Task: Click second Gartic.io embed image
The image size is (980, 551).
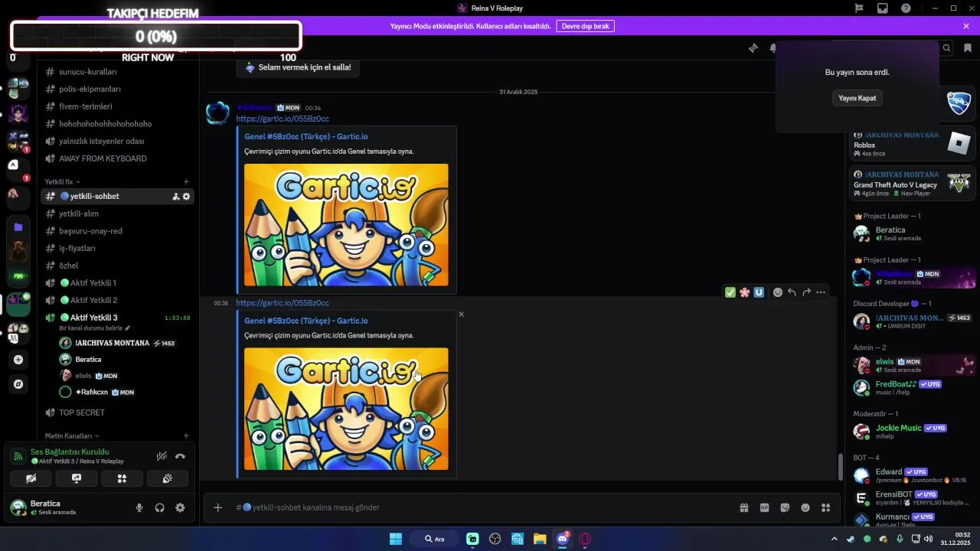Action: coord(346,409)
